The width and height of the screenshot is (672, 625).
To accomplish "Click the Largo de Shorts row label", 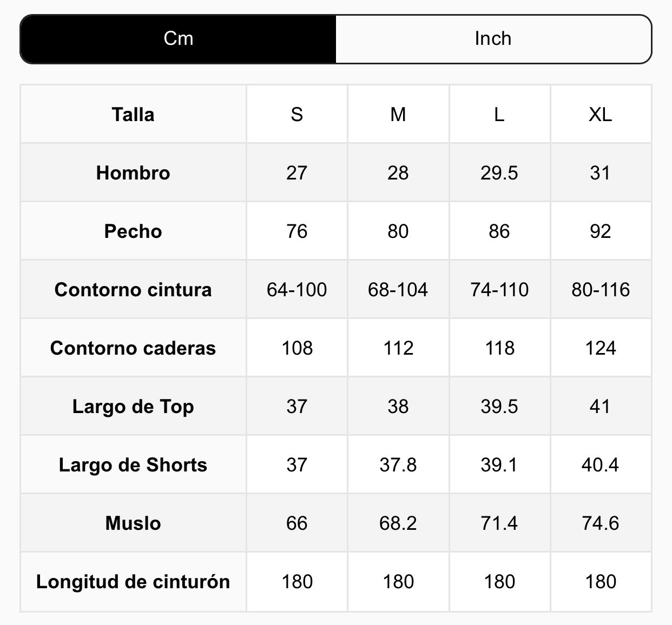I will 133,465.
